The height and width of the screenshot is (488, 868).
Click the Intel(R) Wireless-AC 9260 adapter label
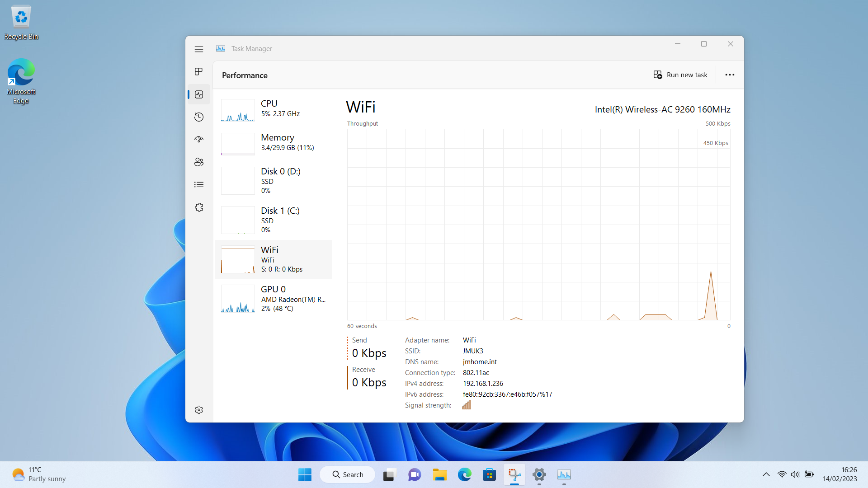pyautogui.click(x=662, y=109)
